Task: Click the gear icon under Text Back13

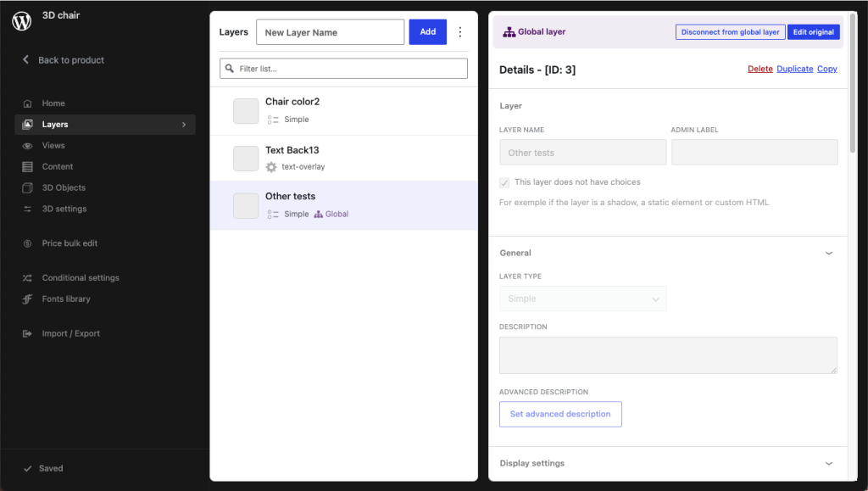Action: click(271, 166)
